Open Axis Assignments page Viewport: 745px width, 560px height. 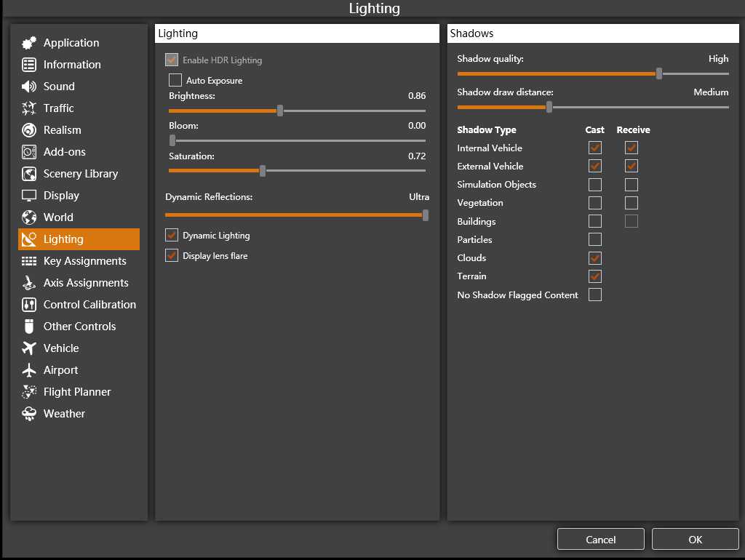[79, 283]
